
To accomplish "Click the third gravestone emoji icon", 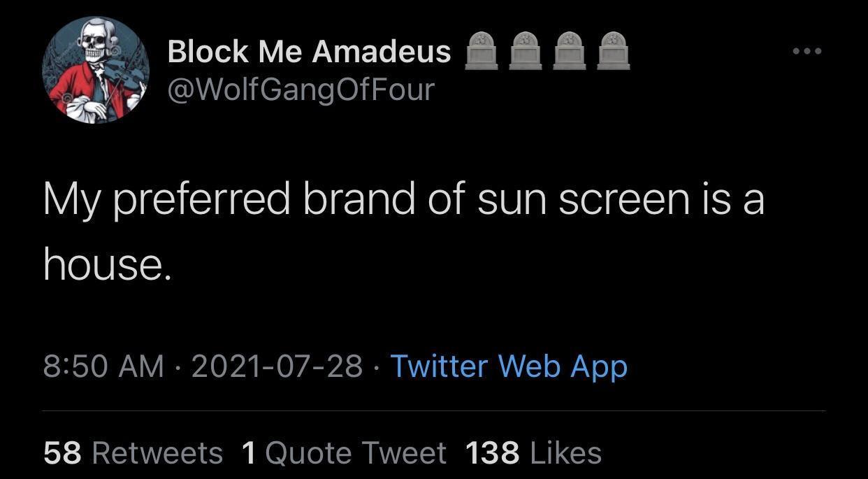I will point(570,49).
